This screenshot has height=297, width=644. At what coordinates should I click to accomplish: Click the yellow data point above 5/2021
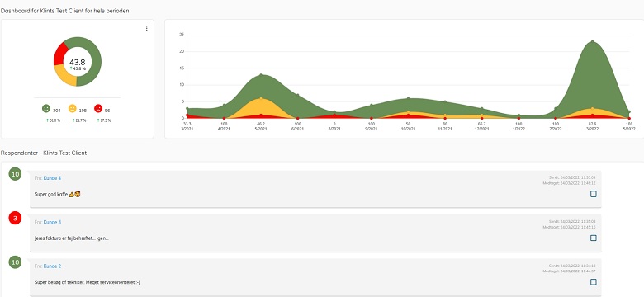point(261,98)
